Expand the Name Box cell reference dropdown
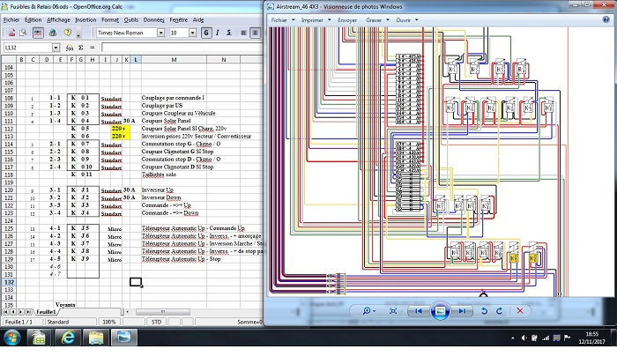The image size is (617, 364). pos(56,48)
